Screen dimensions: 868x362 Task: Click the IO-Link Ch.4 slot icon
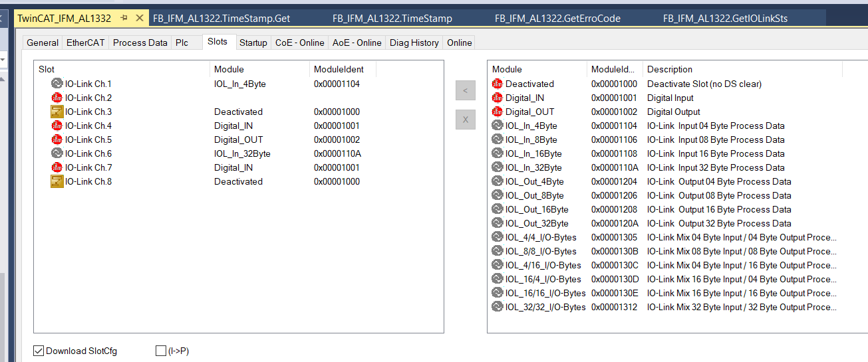[57, 126]
